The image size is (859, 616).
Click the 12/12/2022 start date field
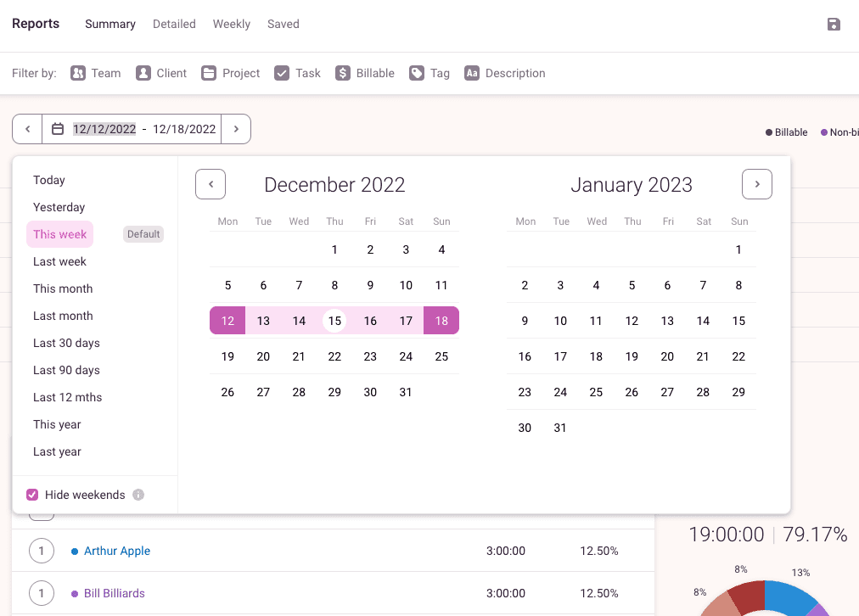click(x=104, y=129)
